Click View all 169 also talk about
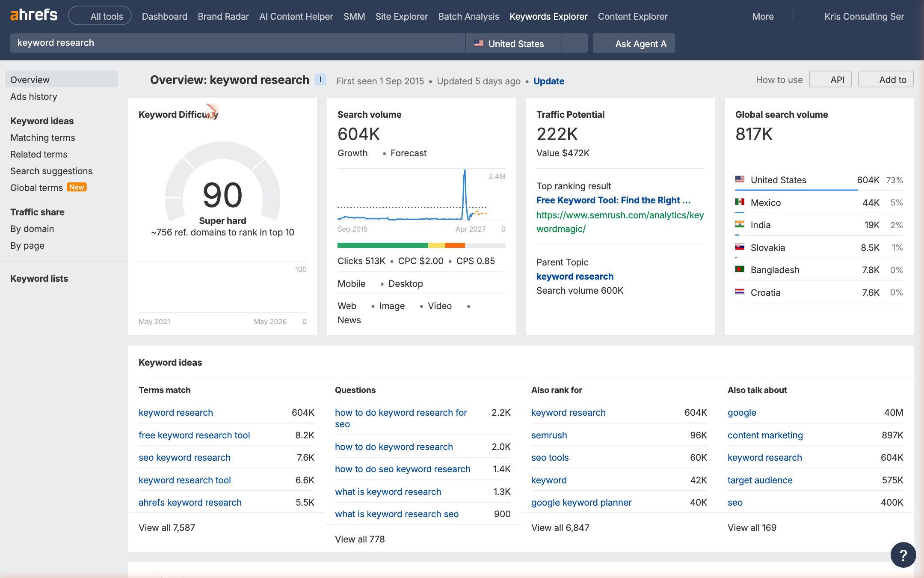Image resolution: width=924 pixels, height=578 pixels. [x=752, y=527]
